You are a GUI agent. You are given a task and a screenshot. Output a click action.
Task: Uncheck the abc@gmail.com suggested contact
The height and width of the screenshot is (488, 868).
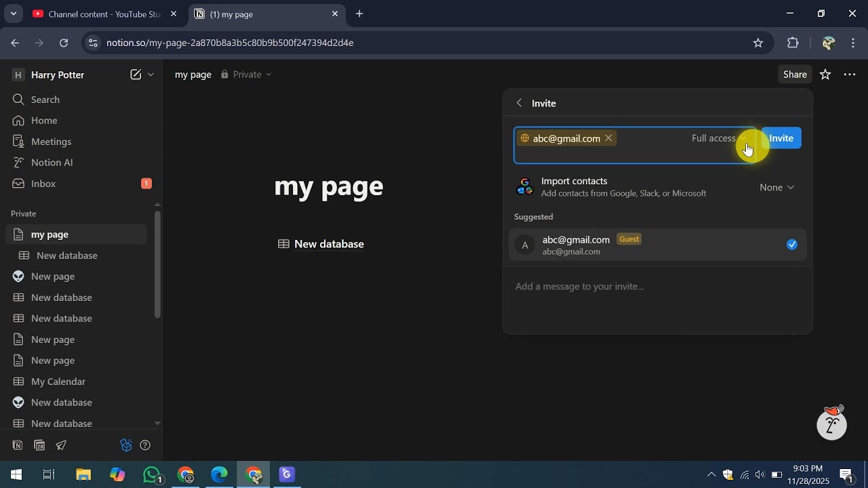click(x=792, y=245)
